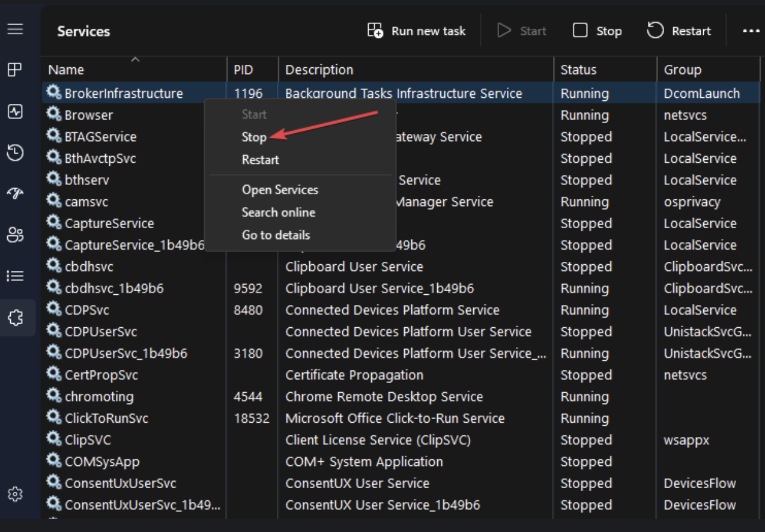Click Microsoft Office Click-to-Run Service description

(395, 419)
